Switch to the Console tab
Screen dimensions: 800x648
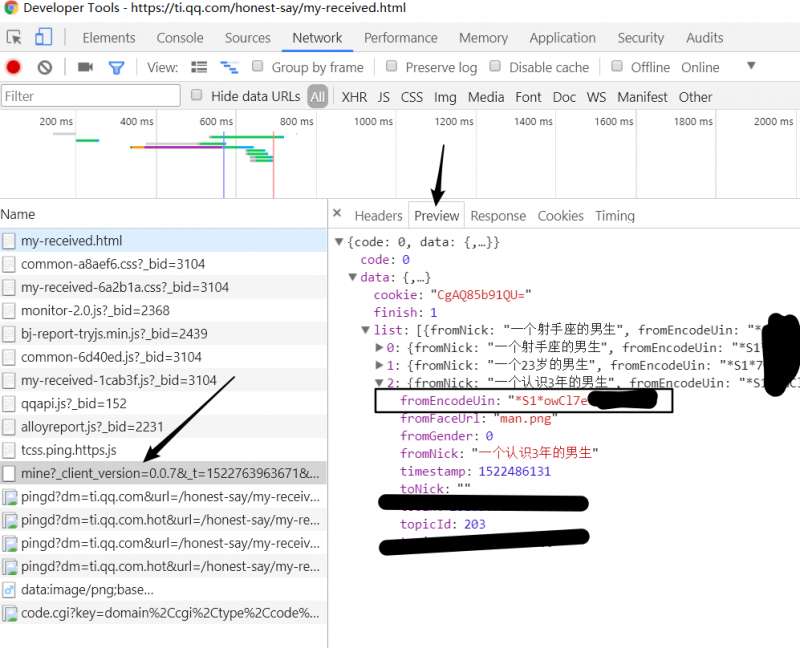pyautogui.click(x=180, y=38)
